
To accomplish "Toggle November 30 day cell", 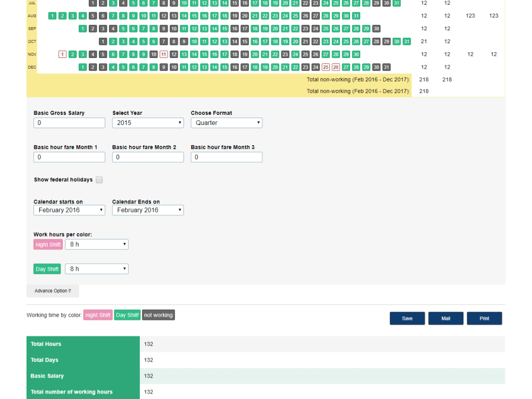I will (x=356, y=54).
